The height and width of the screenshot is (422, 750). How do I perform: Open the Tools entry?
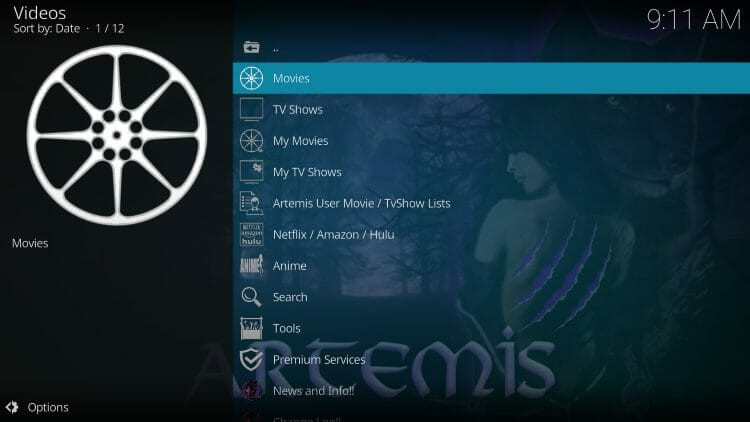(491, 329)
